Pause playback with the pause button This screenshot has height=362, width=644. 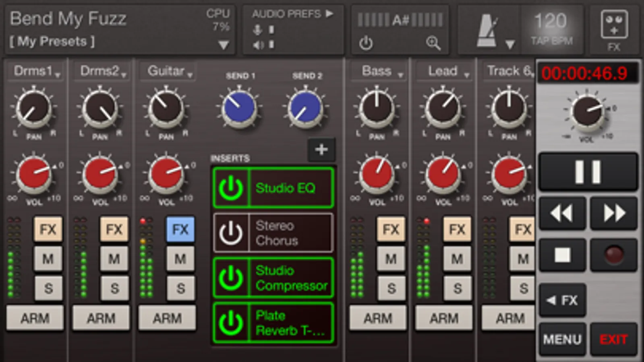click(x=588, y=172)
